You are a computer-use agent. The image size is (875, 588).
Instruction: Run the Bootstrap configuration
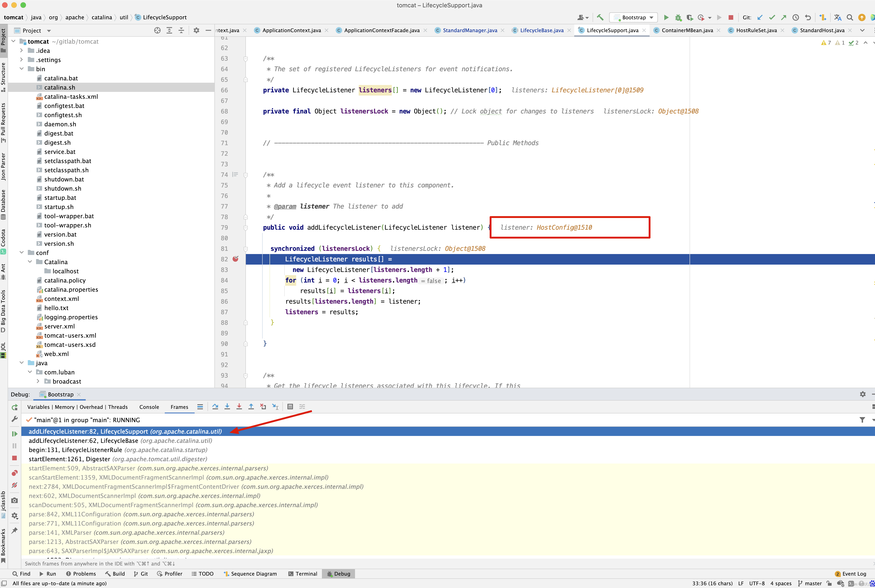[666, 17]
